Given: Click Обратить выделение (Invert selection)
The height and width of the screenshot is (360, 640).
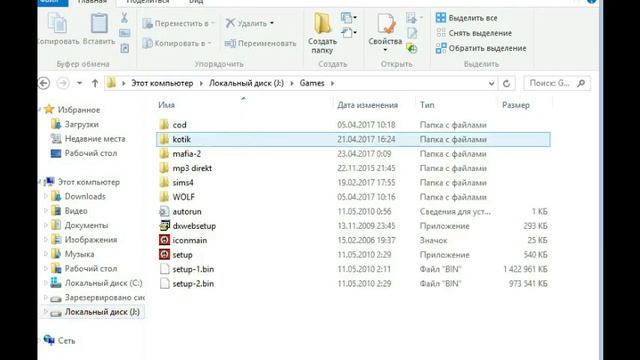Looking at the screenshot, I should click(481, 48).
